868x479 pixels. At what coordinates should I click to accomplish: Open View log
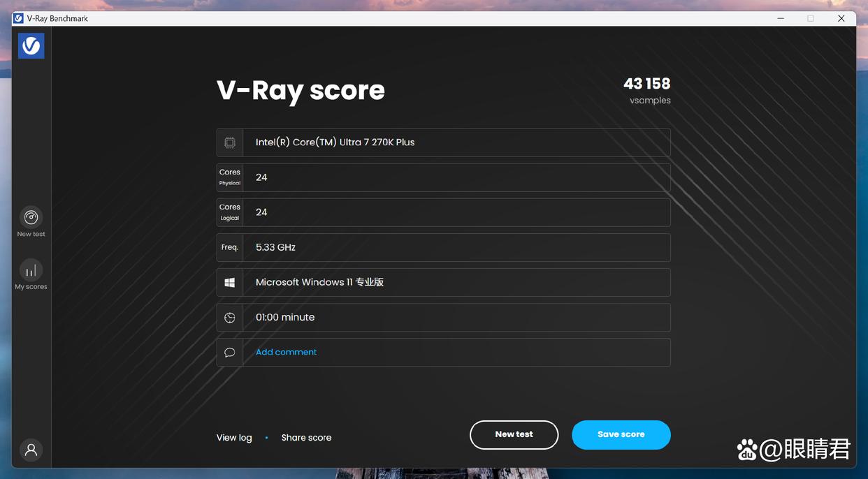pos(234,438)
